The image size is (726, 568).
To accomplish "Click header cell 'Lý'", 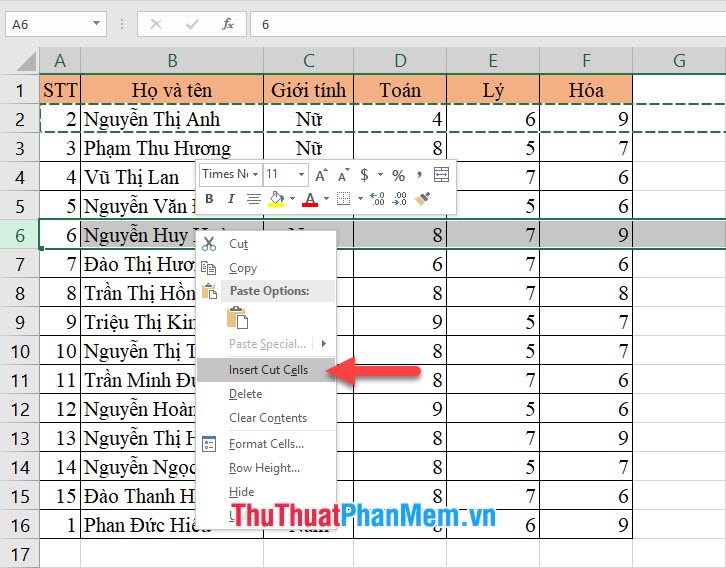I will coord(493,90).
